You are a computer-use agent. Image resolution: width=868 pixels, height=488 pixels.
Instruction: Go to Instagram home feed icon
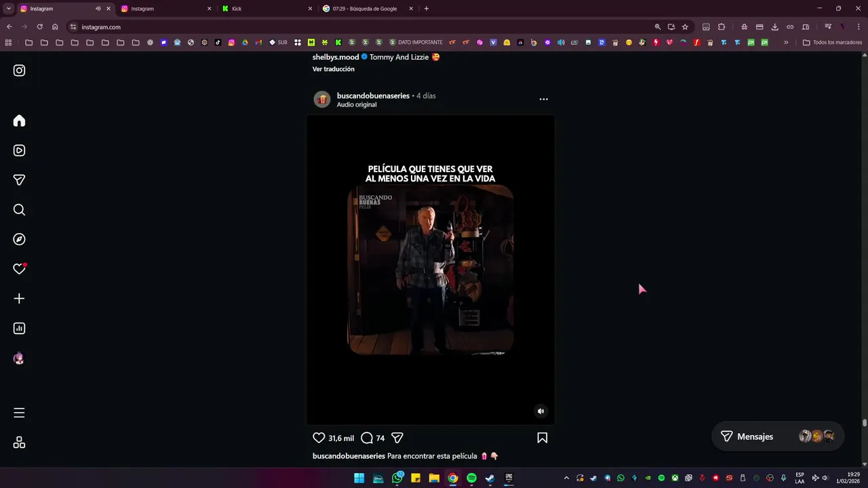[19, 121]
